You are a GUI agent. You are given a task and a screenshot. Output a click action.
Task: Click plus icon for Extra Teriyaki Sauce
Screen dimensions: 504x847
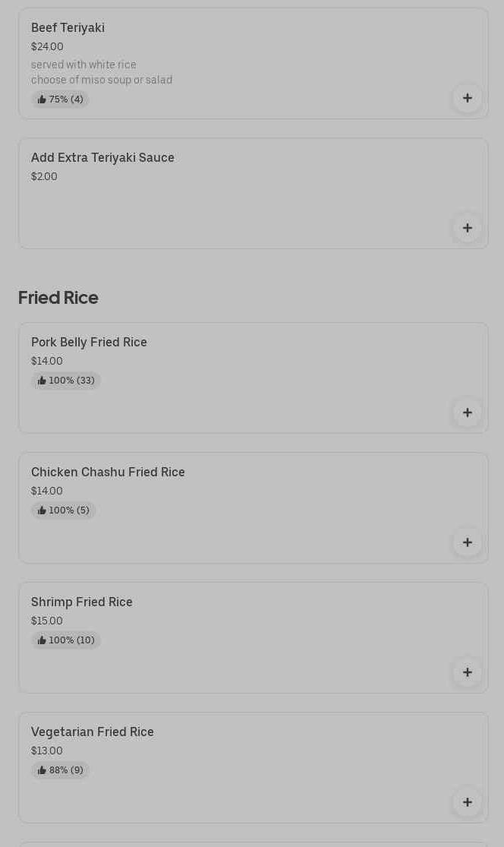tap(467, 228)
